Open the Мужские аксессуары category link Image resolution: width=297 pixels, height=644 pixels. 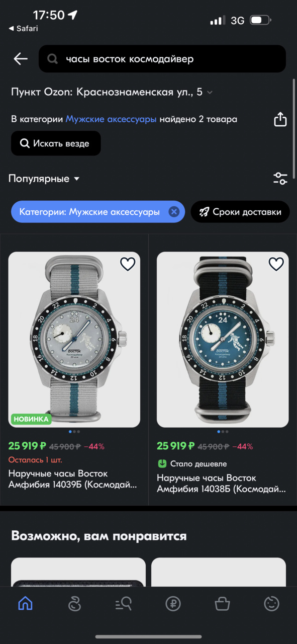click(x=111, y=119)
